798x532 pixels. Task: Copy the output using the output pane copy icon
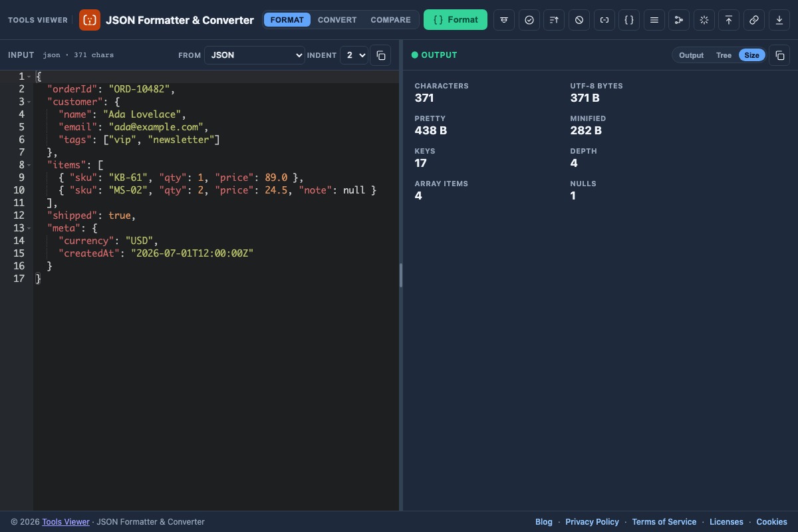tap(780, 55)
